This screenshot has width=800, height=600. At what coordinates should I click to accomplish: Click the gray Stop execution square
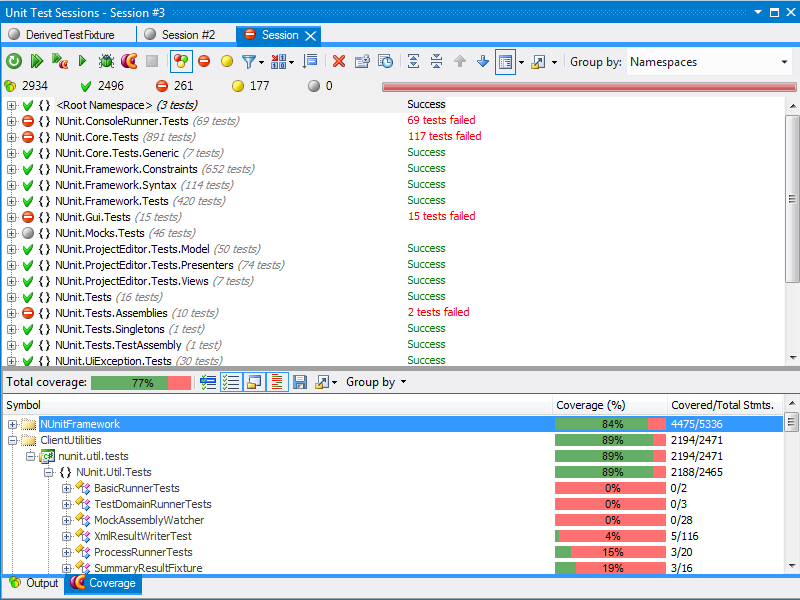point(152,62)
